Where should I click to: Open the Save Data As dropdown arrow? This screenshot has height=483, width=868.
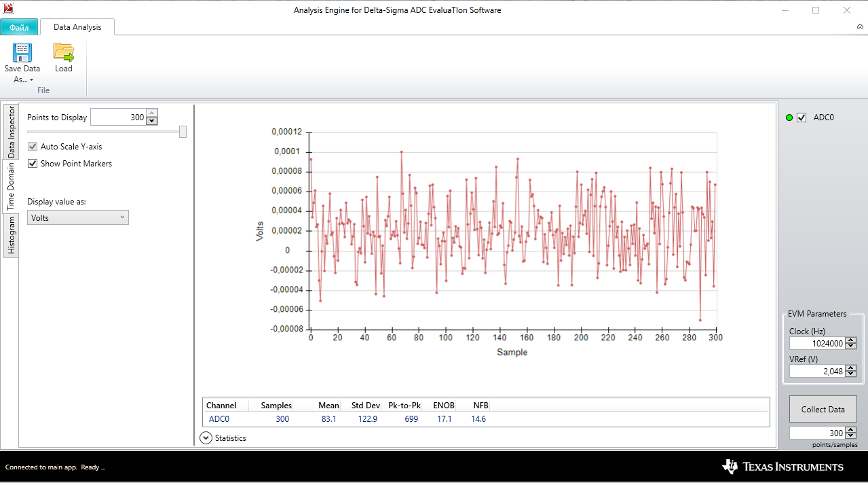point(31,80)
